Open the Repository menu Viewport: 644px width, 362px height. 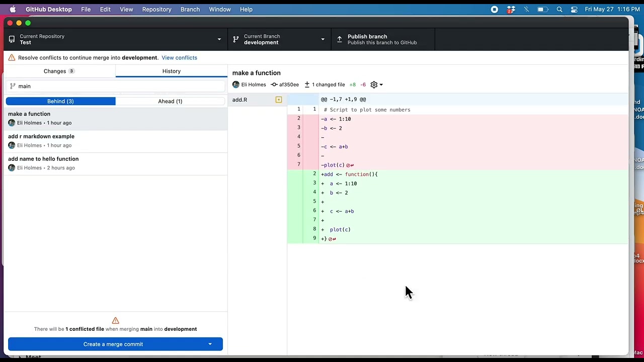click(x=156, y=9)
